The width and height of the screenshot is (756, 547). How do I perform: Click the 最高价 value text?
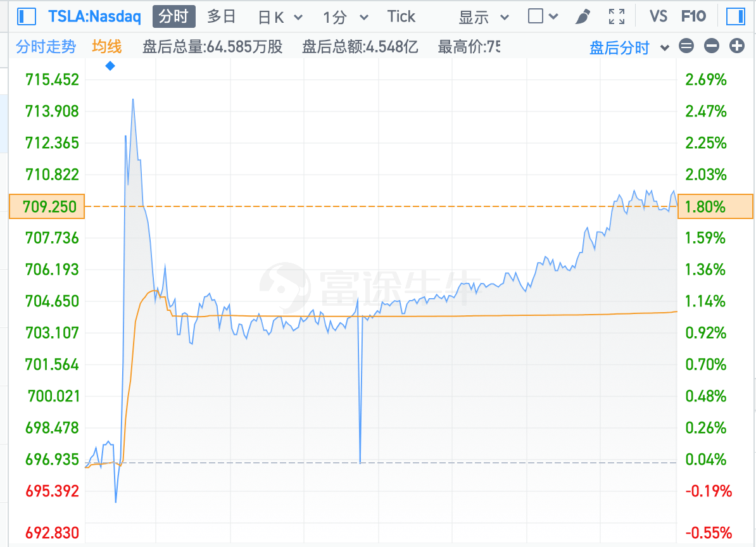point(469,47)
